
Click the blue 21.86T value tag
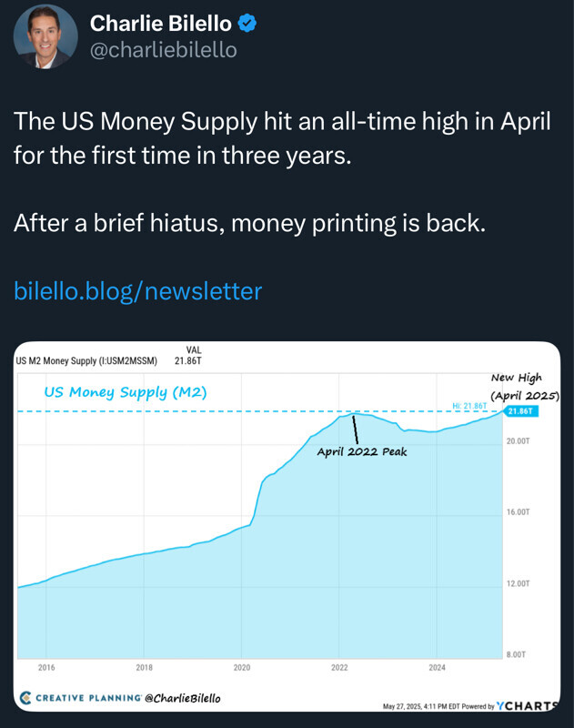point(519,411)
